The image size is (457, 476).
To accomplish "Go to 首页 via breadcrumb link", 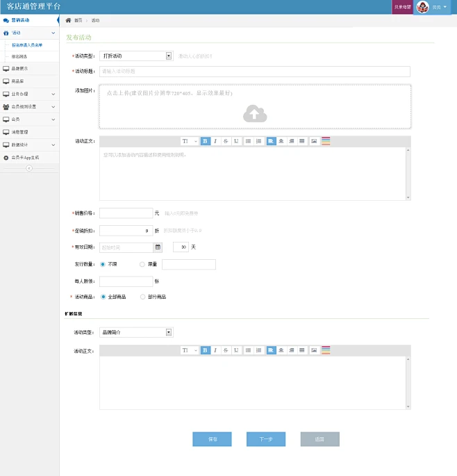I will [x=78, y=20].
